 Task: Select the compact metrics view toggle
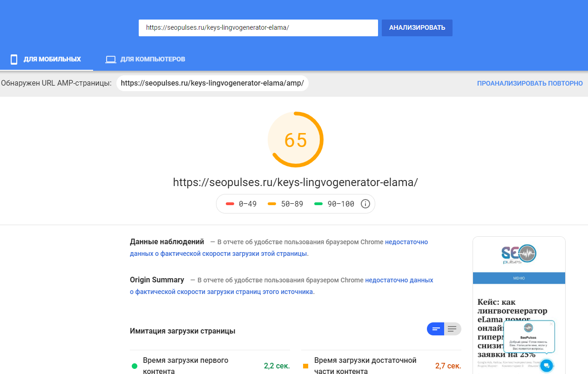(436, 329)
